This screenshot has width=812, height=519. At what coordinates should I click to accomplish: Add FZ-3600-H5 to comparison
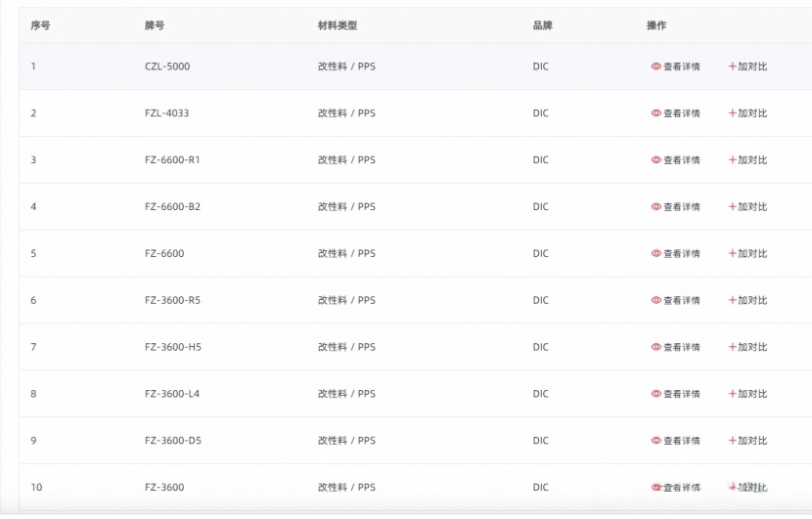747,347
